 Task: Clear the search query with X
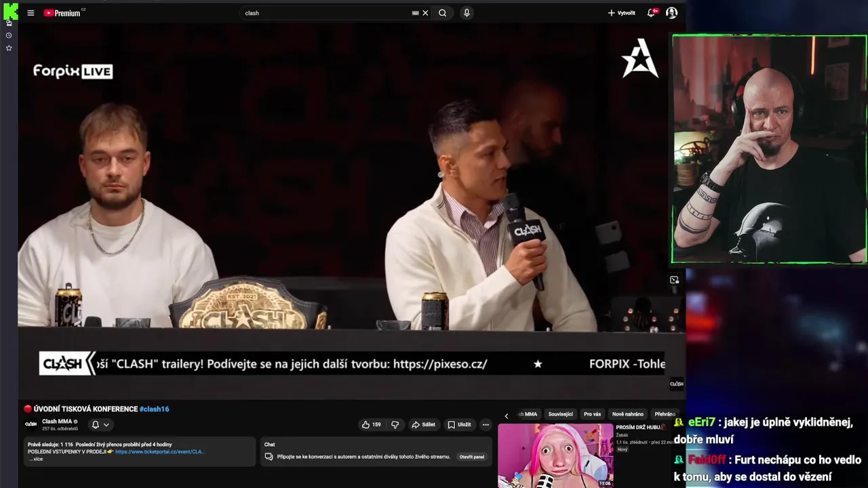point(425,13)
